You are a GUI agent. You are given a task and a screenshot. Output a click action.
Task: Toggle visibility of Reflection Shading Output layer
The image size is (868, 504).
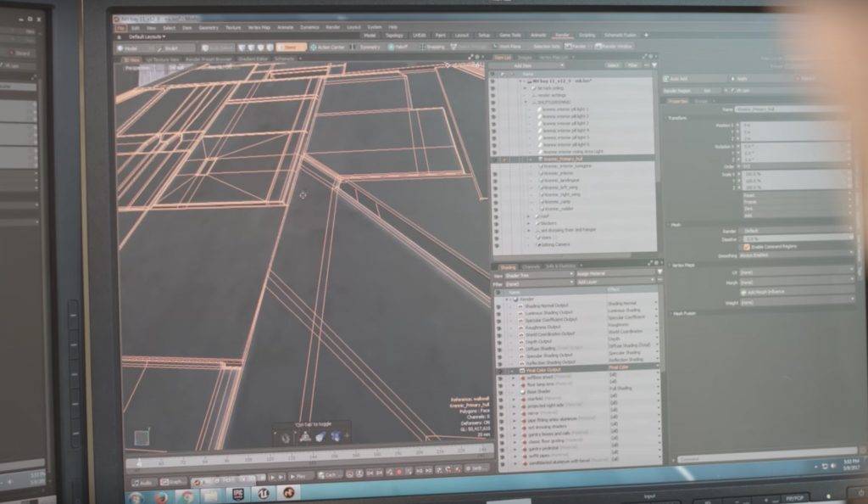500,364
